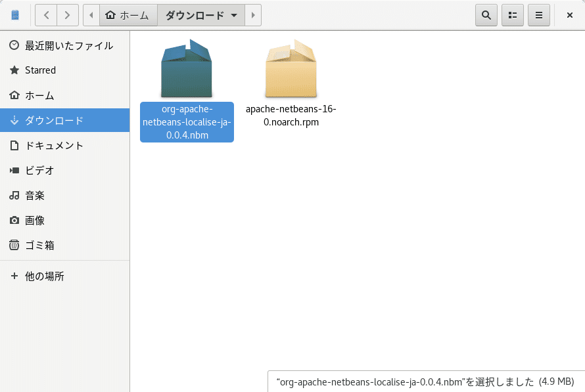Open 音楽 in sidebar
585x392 pixels.
click(65, 195)
